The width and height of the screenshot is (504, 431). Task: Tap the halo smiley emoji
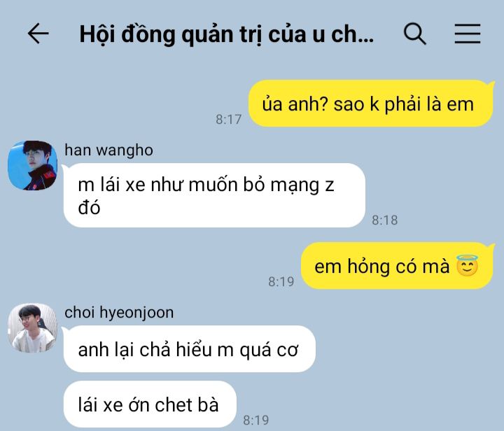coord(467,265)
